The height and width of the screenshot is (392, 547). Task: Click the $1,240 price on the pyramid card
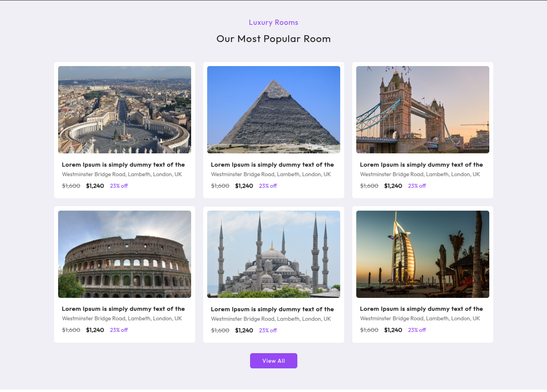pyautogui.click(x=244, y=186)
